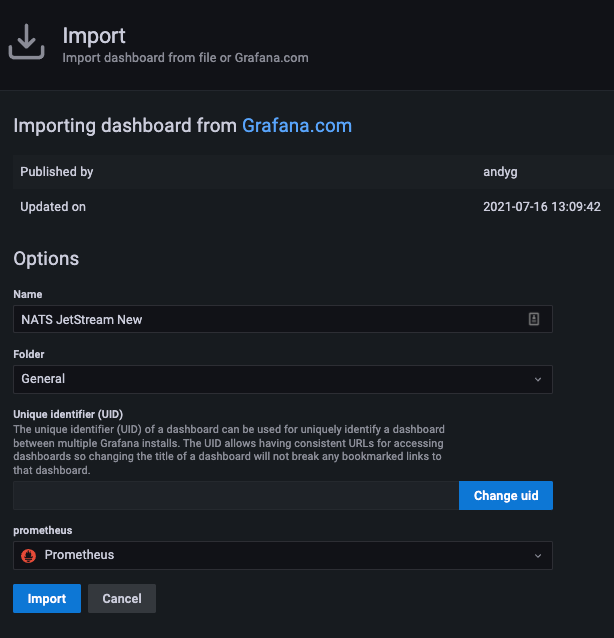
Task: Click the Prometheus flame logo icon
Action: point(28,555)
